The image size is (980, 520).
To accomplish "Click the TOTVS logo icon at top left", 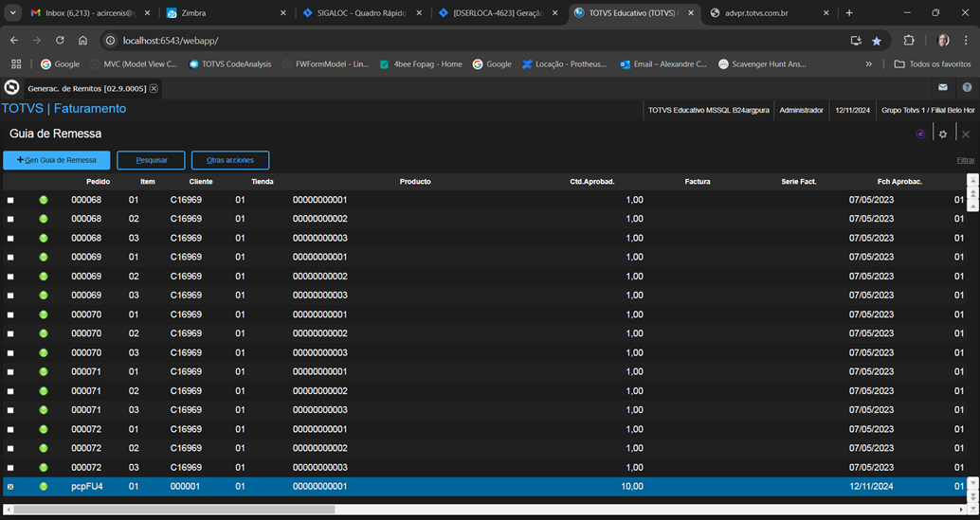I will pyautogui.click(x=11, y=87).
